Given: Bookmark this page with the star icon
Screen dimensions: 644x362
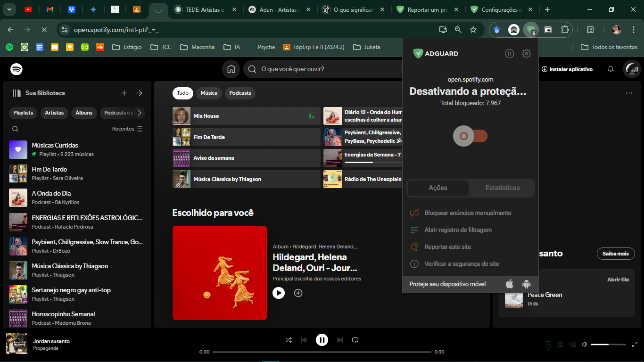Looking at the screenshot, I should [x=473, y=30].
